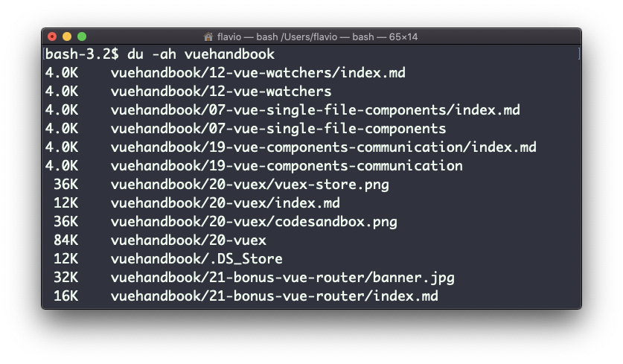Click the 19-vue-components-communication/index.md path
This screenshot has width=623, height=364.
324,147
